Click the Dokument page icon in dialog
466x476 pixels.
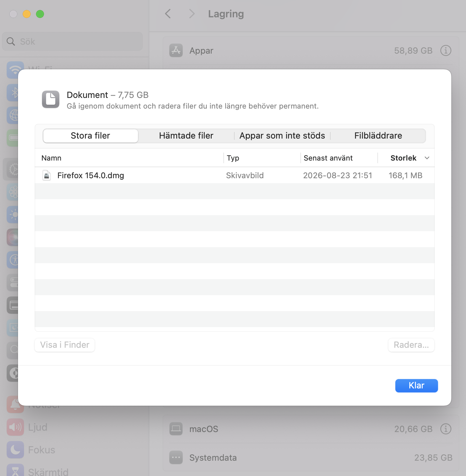pyautogui.click(x=51, y=99)
